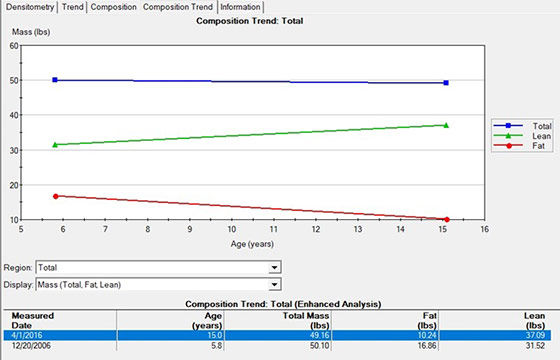Click the Measured Date column header

(33, 321)
